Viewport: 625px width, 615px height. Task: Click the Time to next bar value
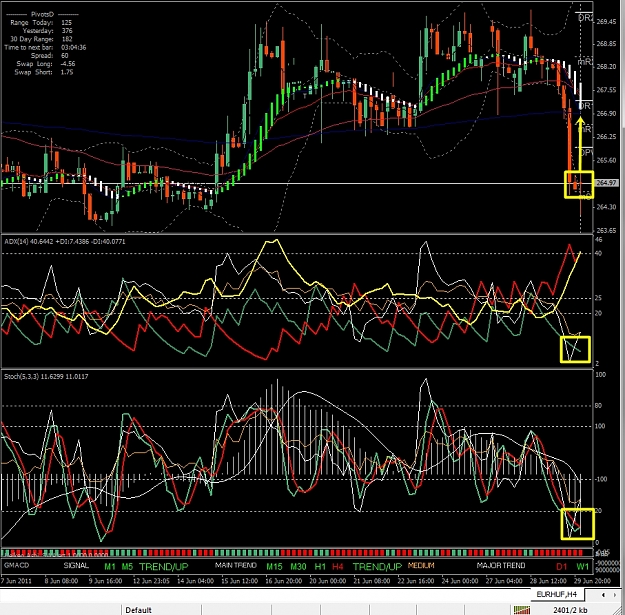tap(73, 47)
